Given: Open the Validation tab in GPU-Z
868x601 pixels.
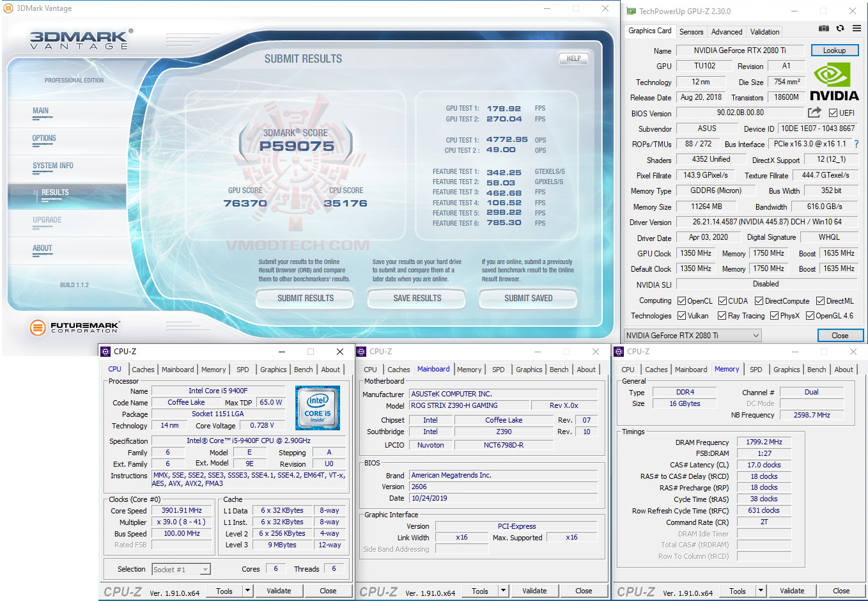Looking at the screenshot, I should click(764, 32).
